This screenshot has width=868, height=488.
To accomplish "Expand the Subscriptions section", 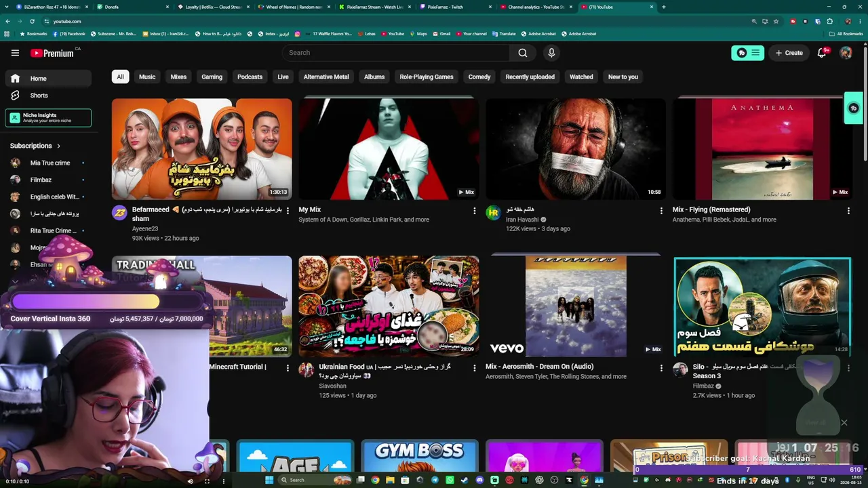I will pyautogui.click(x=35, y=146).
